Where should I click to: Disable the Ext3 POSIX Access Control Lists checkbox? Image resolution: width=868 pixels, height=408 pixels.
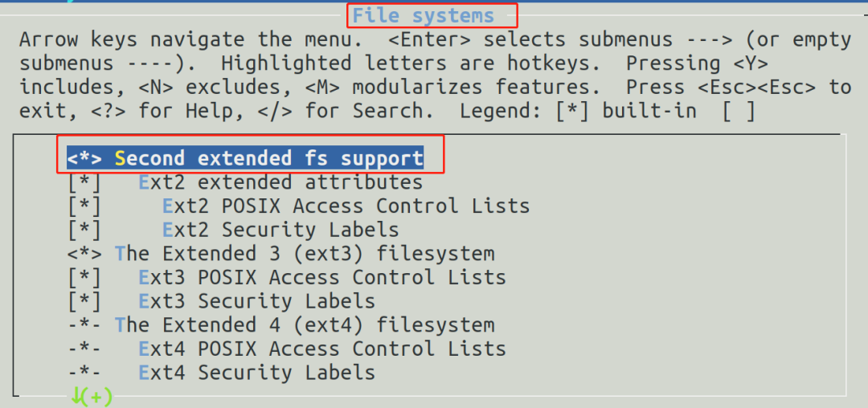(x=84, y=278)
